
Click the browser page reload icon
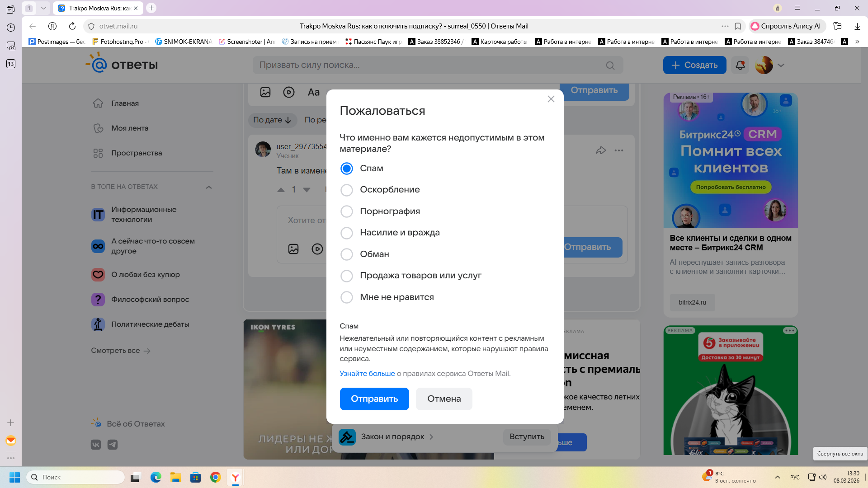tap(72, 26)
